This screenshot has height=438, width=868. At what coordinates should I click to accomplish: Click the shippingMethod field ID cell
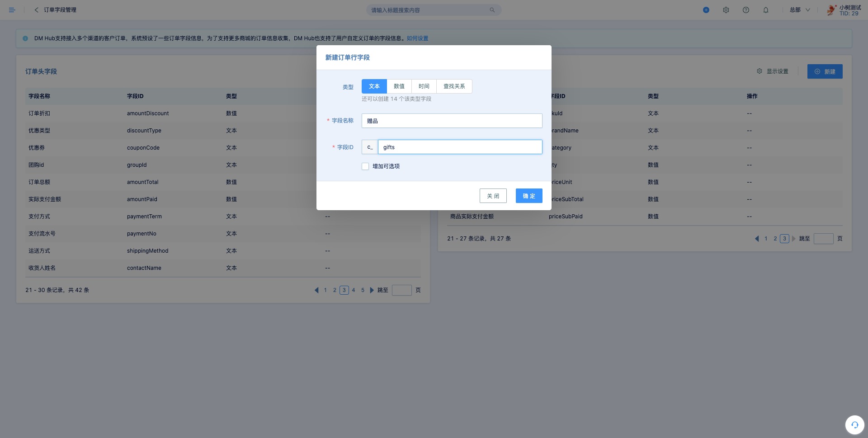pos(148,251)
